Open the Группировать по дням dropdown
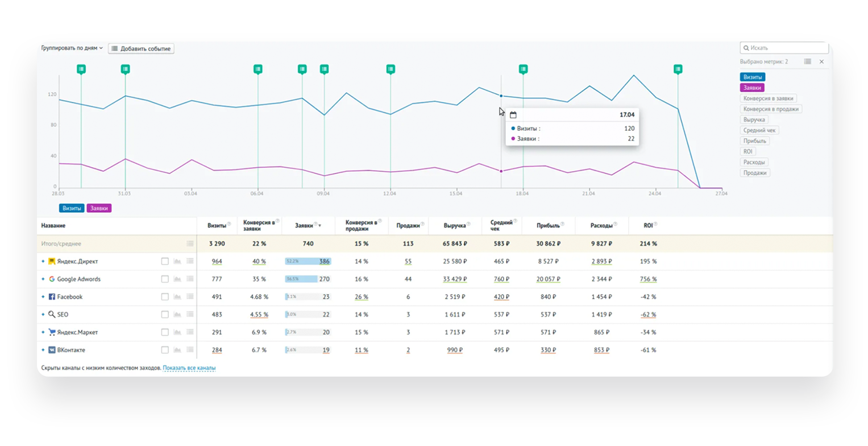868x446 pixels. pos(72,48)
